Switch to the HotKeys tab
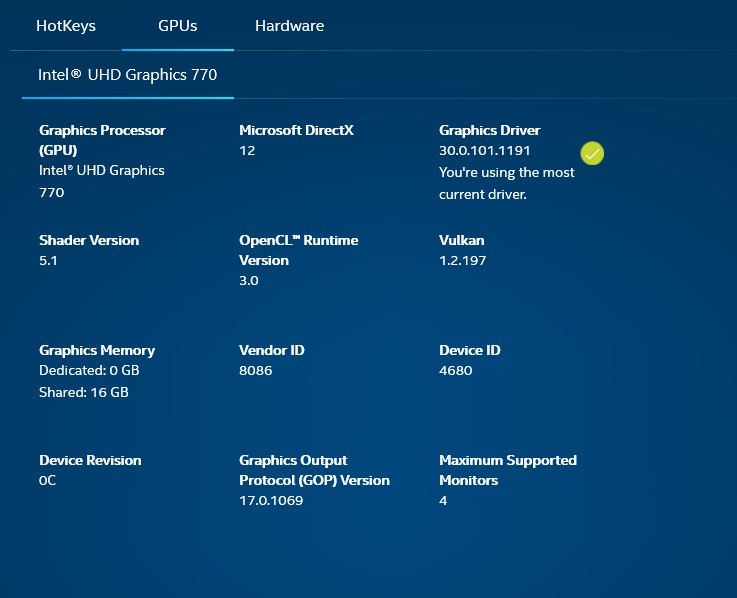 click(66, 26)
